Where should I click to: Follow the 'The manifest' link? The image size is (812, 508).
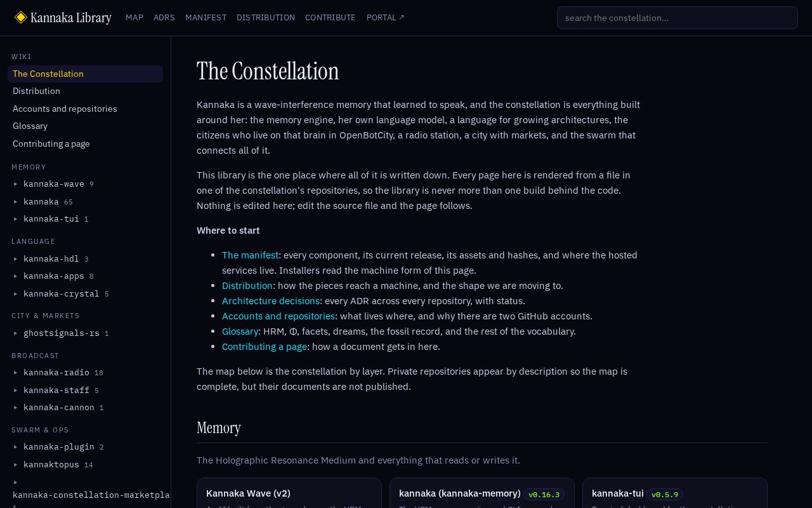click(250, 255)
